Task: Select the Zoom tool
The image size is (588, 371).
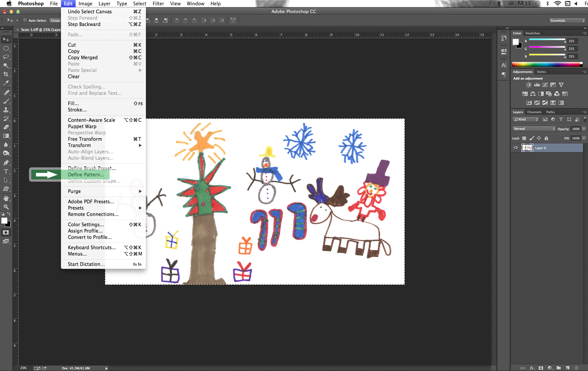Action: (x=6, y=207)
